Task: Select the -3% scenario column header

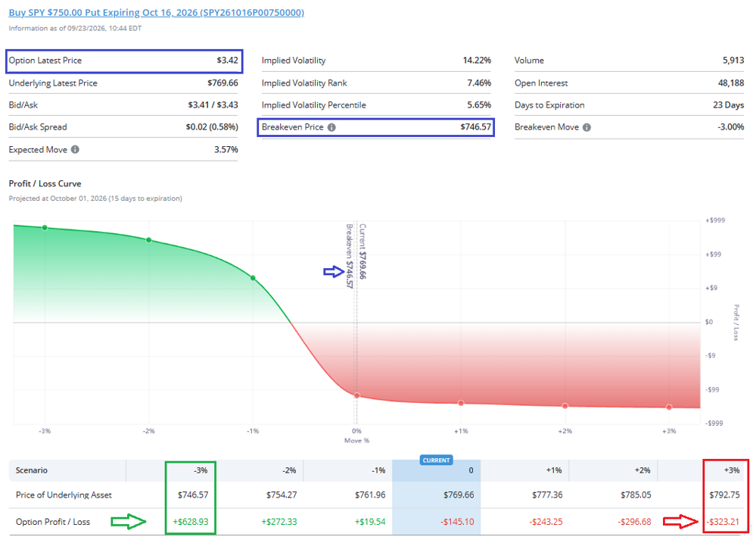Action: click(191, 470)
